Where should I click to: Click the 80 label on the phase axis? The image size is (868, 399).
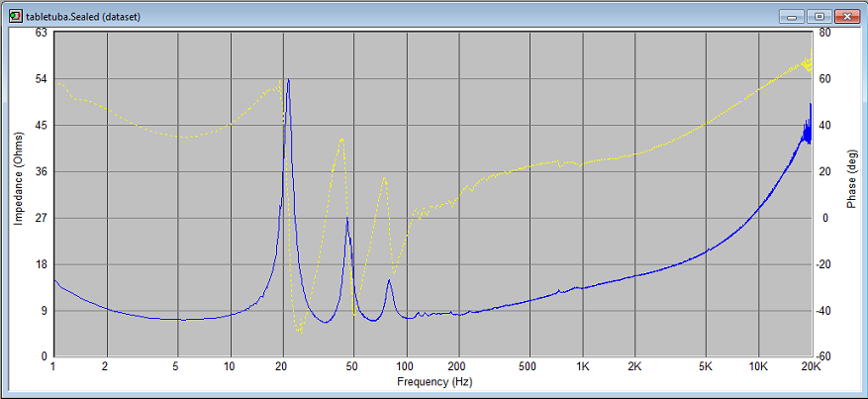[824, 33]
